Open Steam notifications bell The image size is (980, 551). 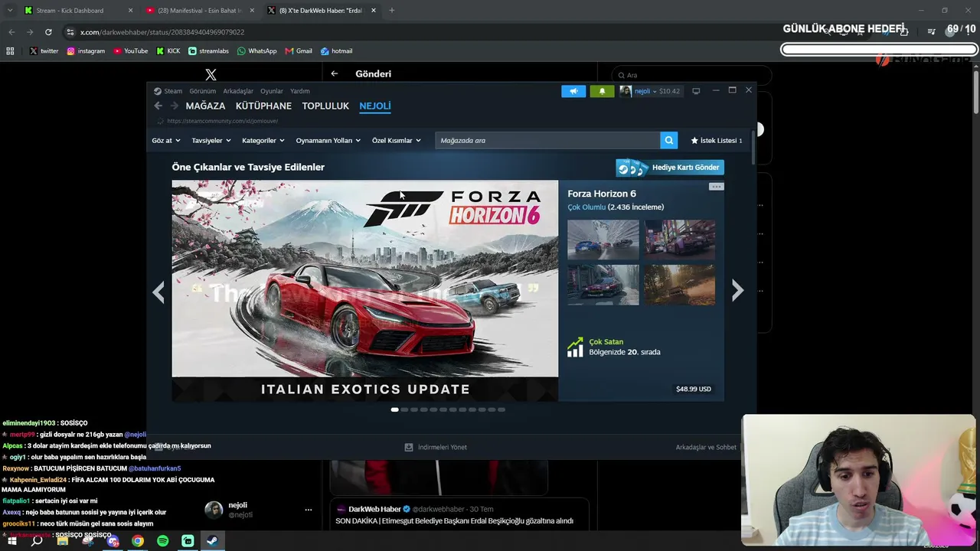click(602, 91)
